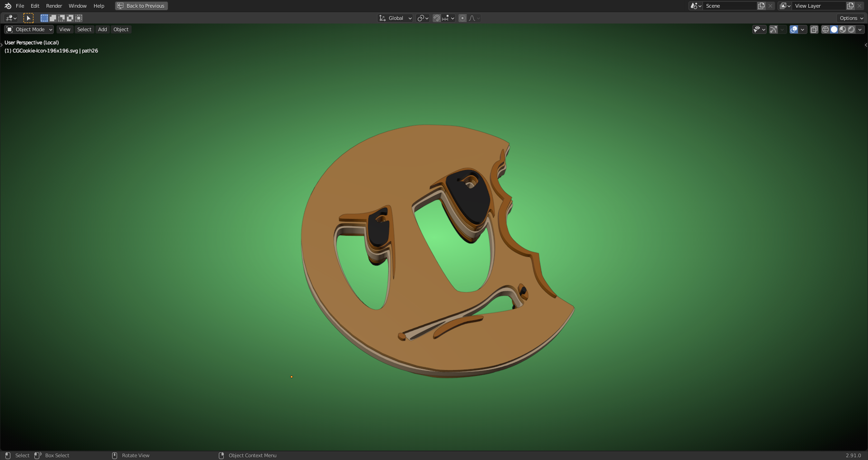Open the overlays options dropdown arrow
This screenshot has width=868, height=460.
click(802, 29)
